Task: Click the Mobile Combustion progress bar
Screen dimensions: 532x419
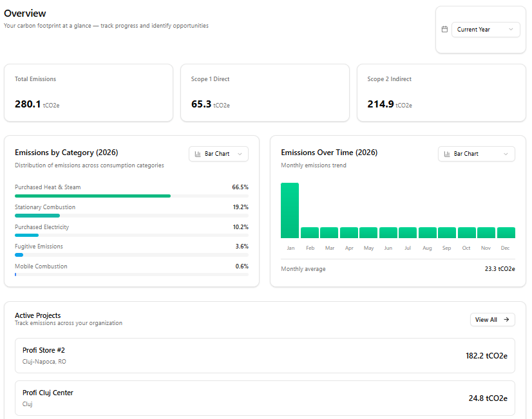Action: tap(131, 275)
